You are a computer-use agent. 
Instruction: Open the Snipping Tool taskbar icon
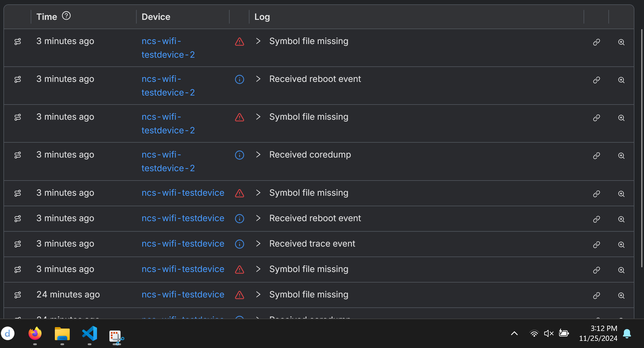117,337
